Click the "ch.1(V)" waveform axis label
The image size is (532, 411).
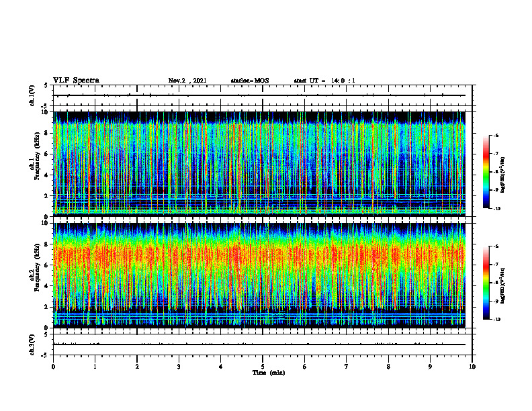click(x=32, y=95)
